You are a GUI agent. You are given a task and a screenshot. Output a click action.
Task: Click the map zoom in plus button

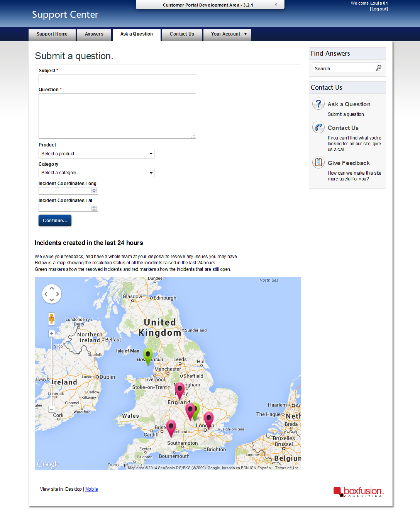52,333
